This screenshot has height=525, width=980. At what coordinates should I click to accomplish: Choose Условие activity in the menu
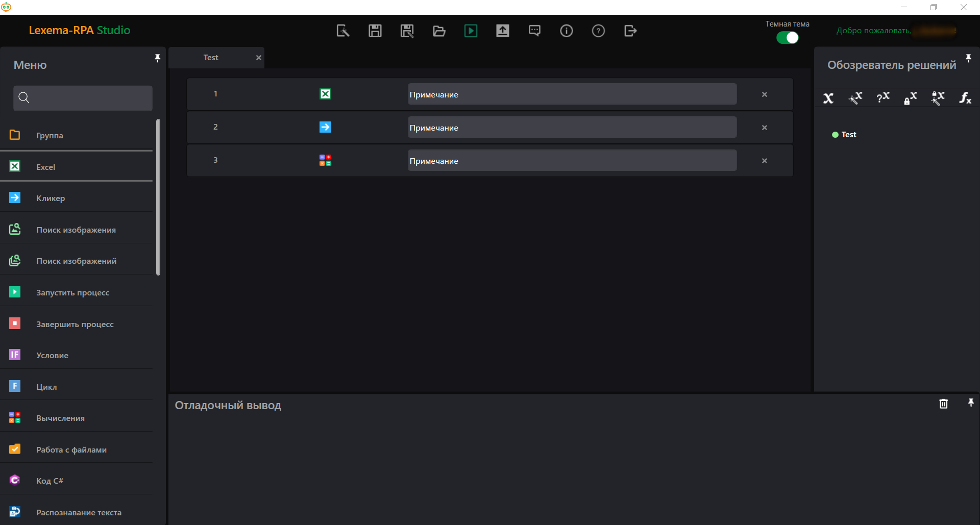52,355
